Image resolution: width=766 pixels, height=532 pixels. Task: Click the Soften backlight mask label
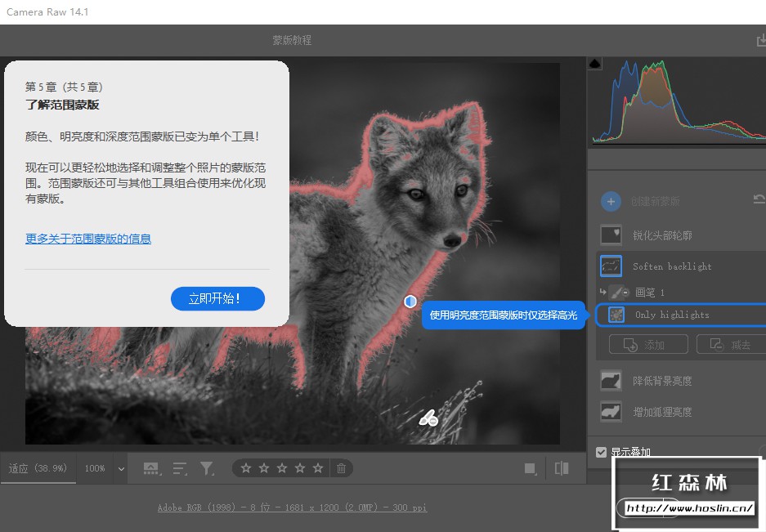(x=672, y=266)
